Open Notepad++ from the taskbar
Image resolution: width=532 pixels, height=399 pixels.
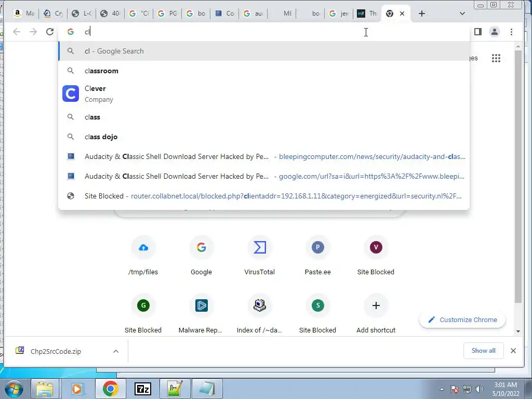175,389
